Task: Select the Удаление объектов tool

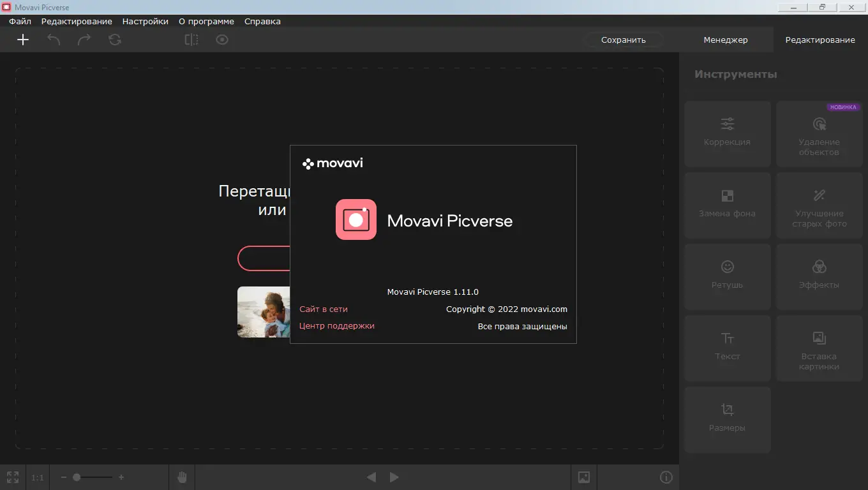Action: [x=819, y=133]
